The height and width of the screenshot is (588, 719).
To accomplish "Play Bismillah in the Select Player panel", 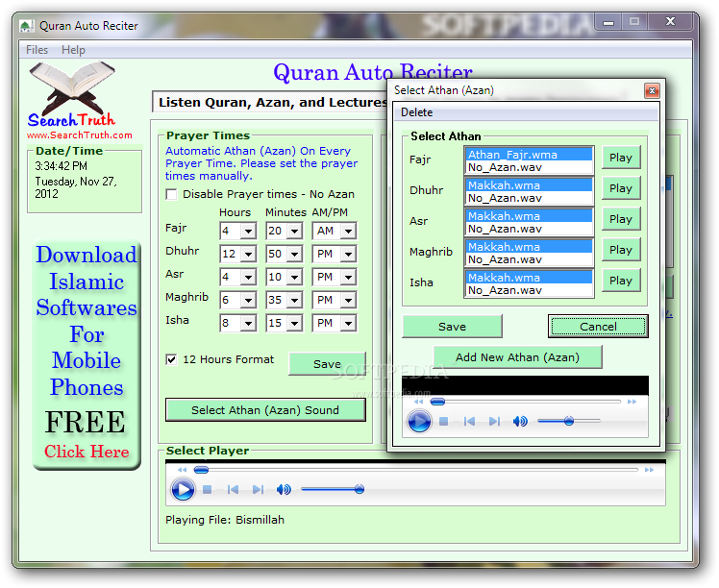I will click(183, 489).
